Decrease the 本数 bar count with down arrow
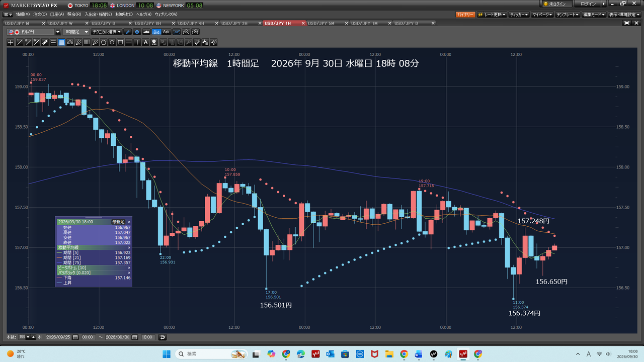644x362 pixels. pos(28,337)
